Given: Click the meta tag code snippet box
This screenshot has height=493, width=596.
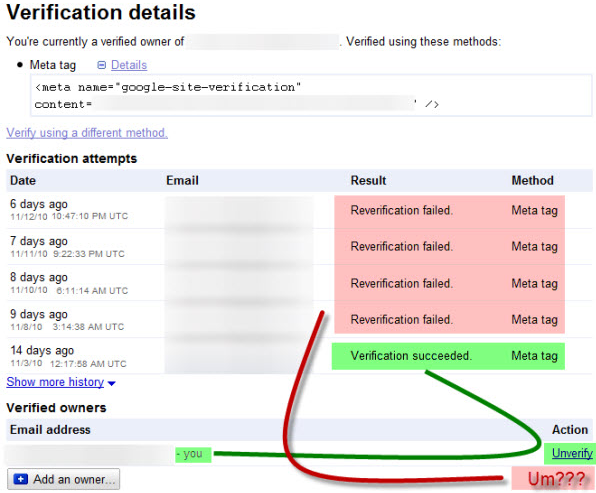Looking at the screenshot, I should 311,95.
